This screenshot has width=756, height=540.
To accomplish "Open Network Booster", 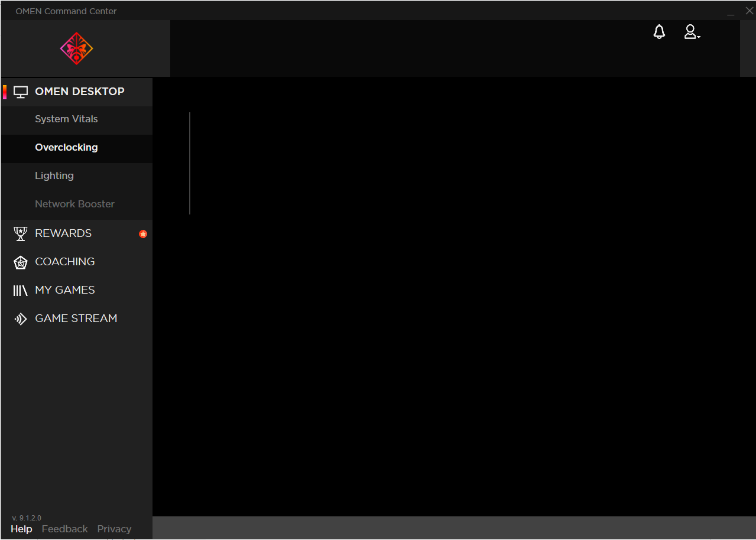I will (74, 204).
